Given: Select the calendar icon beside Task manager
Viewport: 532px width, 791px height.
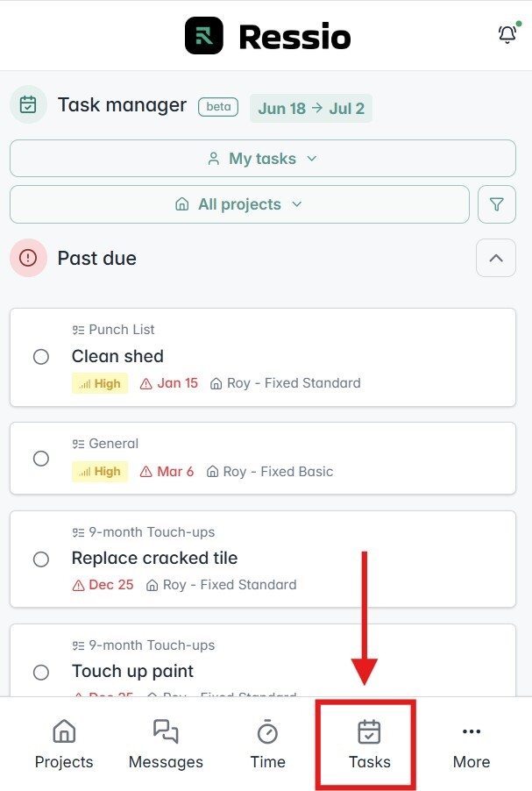Looking at the screenshot, I should pyautogui.click(x=29, y=104).
